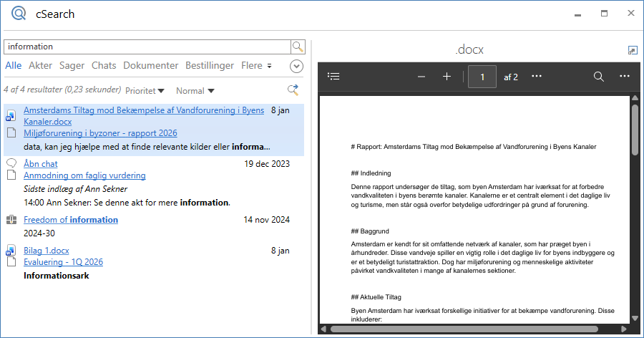Click the '4 af 4 resultater' count text
The height and width of the screenshot is (338, 644).
click(62, 90)
